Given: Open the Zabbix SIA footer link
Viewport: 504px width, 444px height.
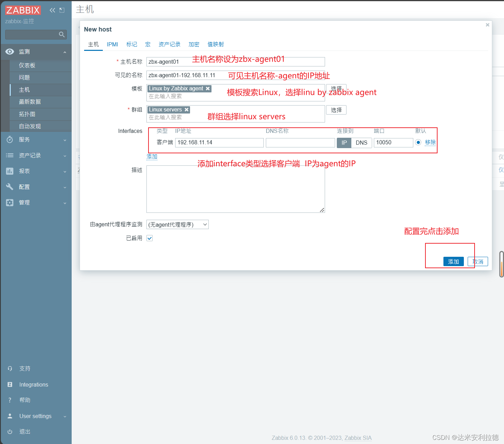Looking at the screenshot, I should coord(358,438).
